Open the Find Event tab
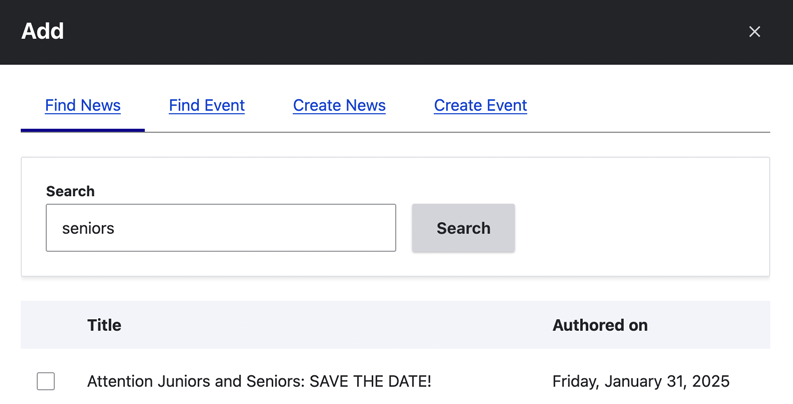Viewport: 793px width, 404px height. [x=206, y=105]
